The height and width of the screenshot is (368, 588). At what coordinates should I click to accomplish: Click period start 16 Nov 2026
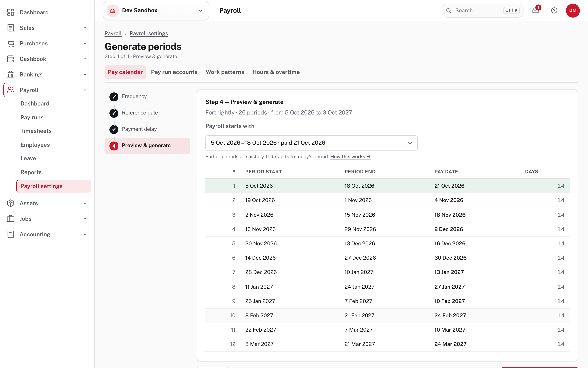click(x=260, y=229)
